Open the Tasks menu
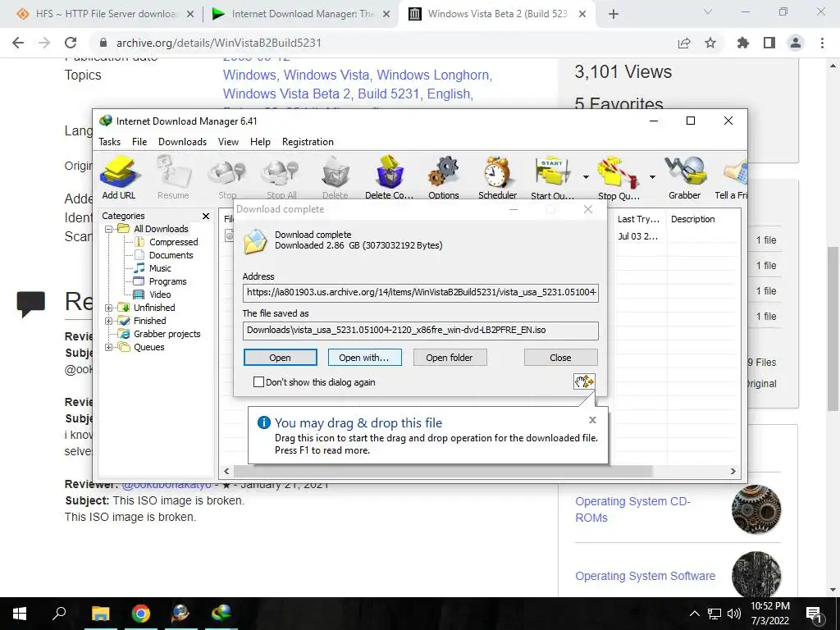The width and height of the screenshot is (840, 630). click(109, 141)
